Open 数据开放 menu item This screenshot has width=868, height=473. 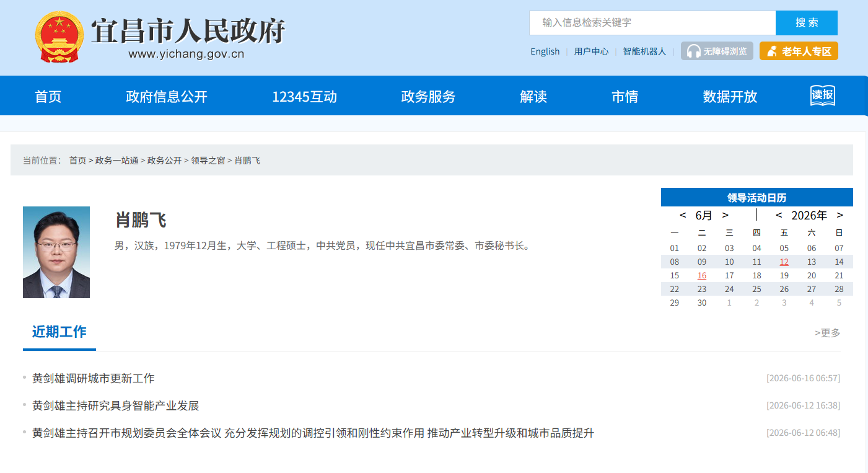tap(730, 97)
